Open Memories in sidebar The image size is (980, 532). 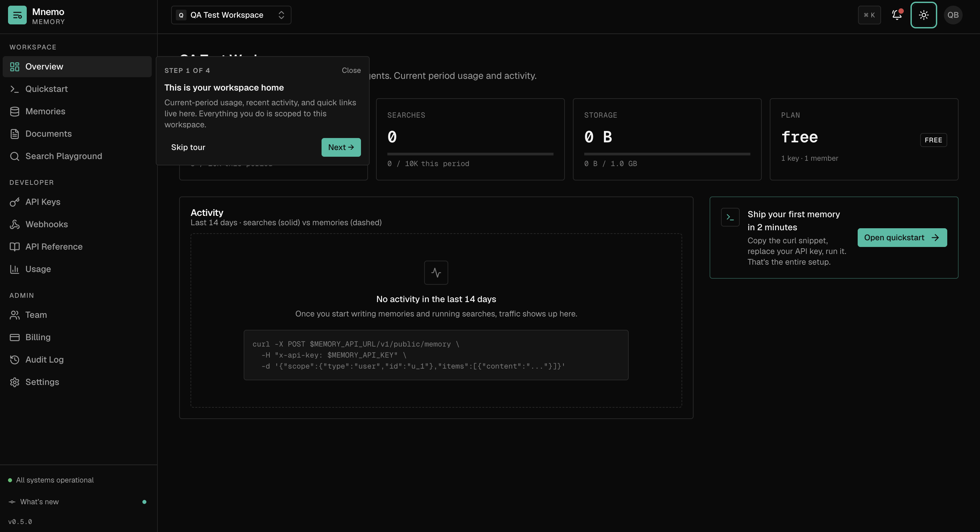coord(77,111)
